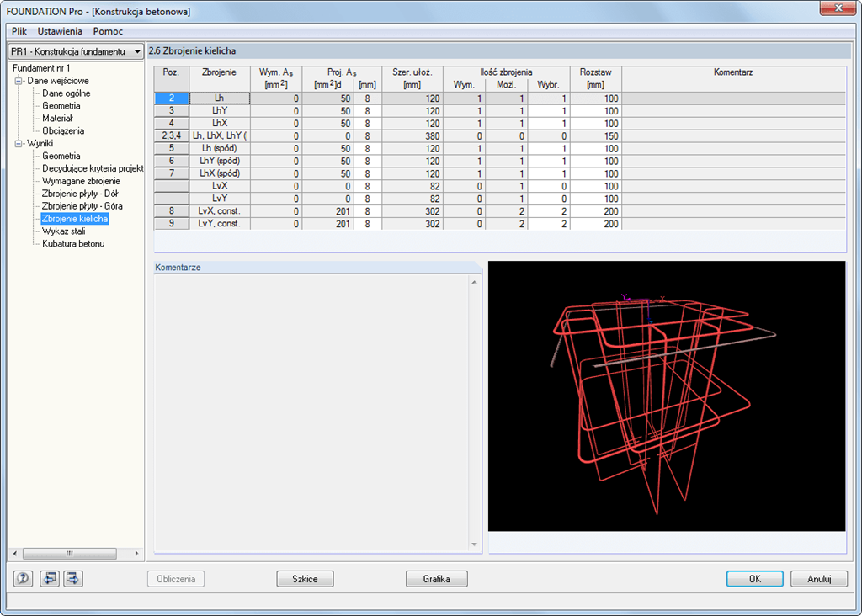Screen dimensions: 862x616
Task: Click Komentarze panel scroll-up arrow
Action: tap(474, 282)
